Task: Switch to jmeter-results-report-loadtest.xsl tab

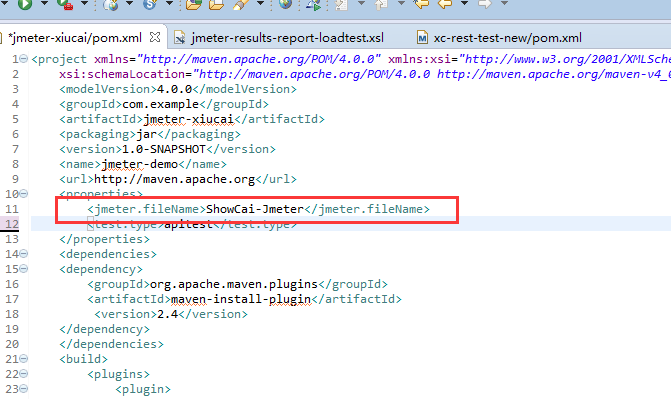Action: pos(288,38)
